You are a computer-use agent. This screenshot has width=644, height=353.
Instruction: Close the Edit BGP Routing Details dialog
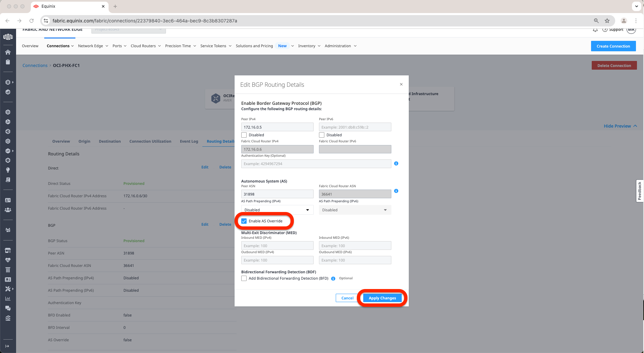pos(401,84)
